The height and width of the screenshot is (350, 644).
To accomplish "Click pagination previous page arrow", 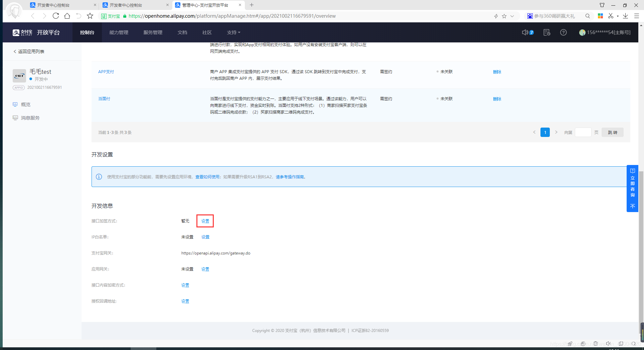I will (534, 132).
